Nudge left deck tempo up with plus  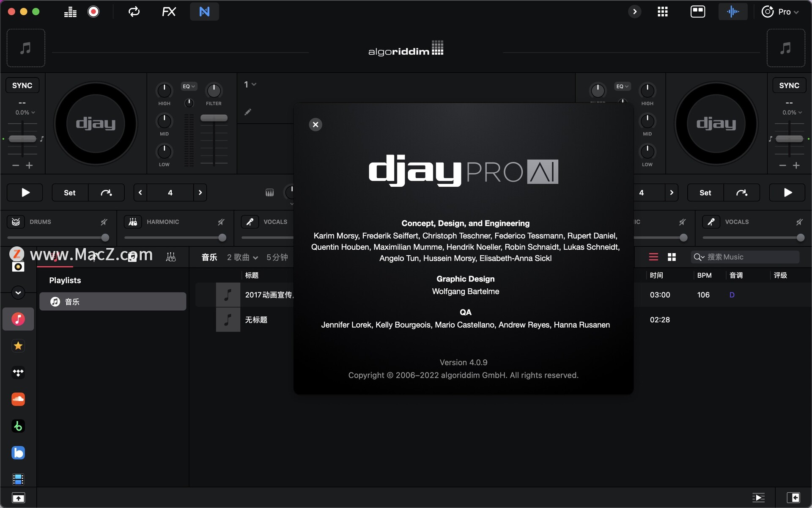point(29,166)
